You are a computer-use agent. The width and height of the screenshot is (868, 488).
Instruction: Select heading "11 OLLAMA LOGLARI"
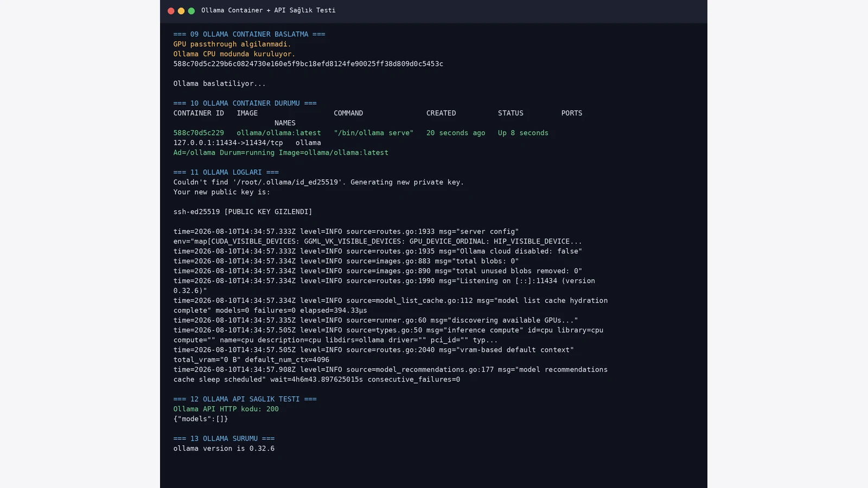226,172
